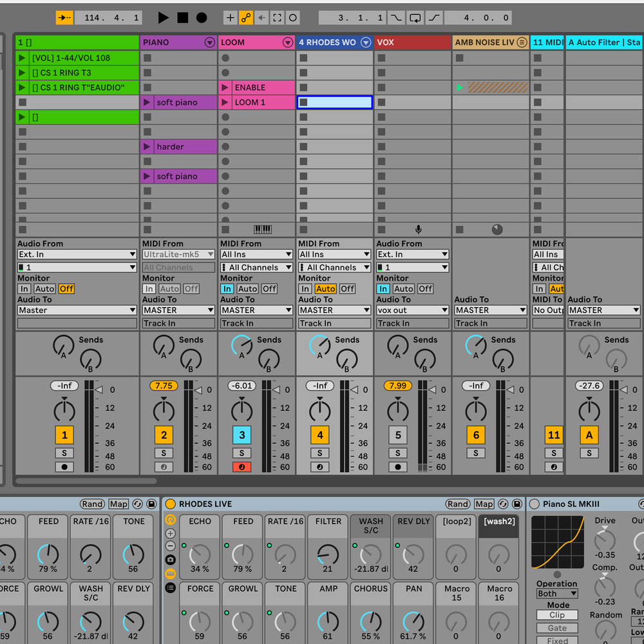This screenshot has height=644, width=644.
Task: Solo the VOX track
Action: click(398, 453)
